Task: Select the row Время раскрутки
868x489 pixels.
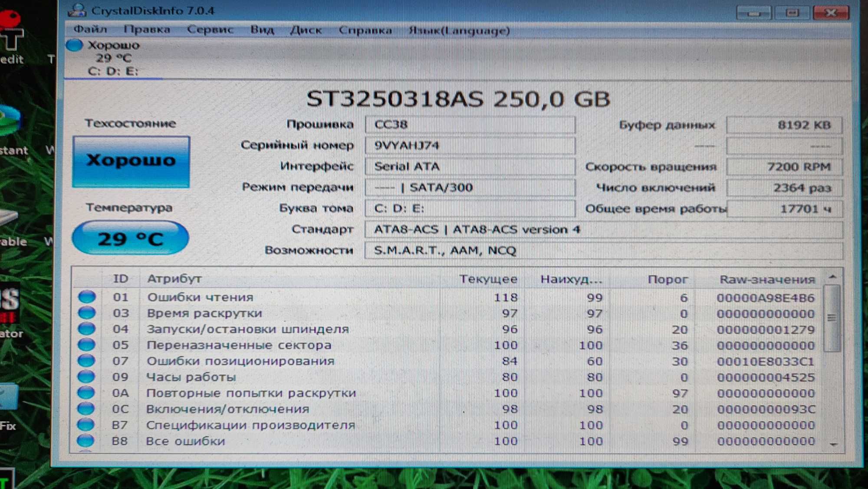Action: pos(447,314)
